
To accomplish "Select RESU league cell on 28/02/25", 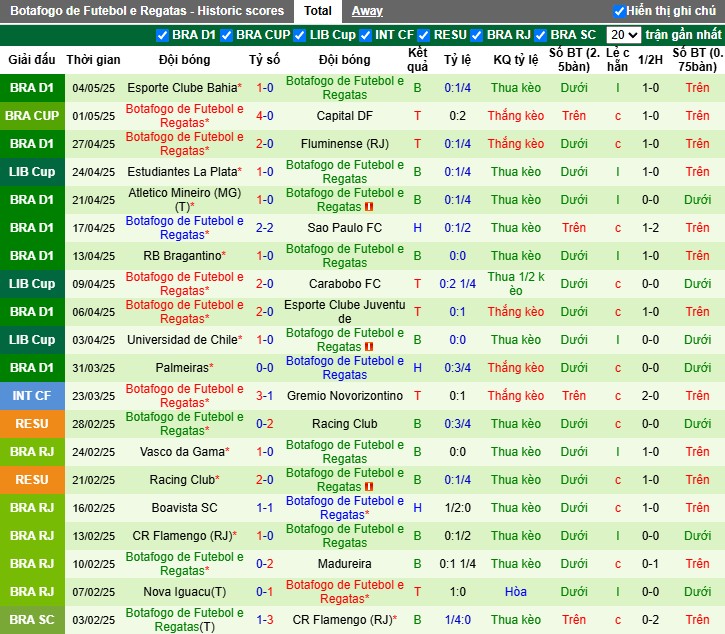I will [x=32, y=424].
